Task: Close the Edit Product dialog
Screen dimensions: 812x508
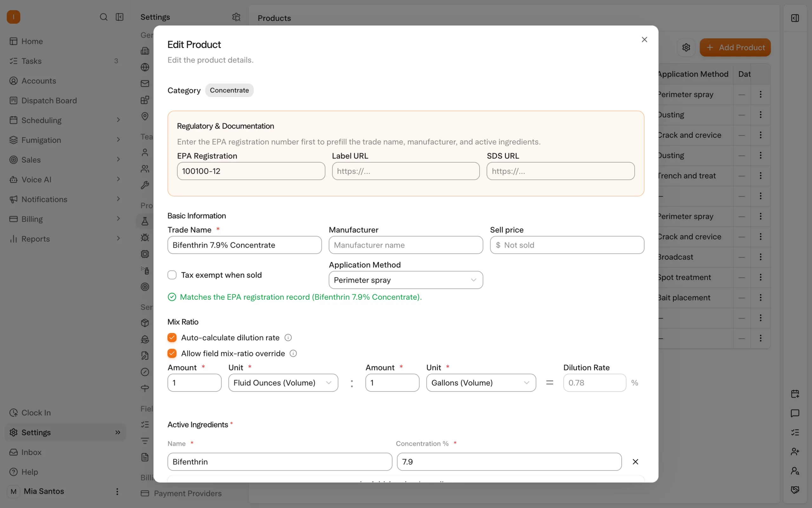Action: coord(644,40)
